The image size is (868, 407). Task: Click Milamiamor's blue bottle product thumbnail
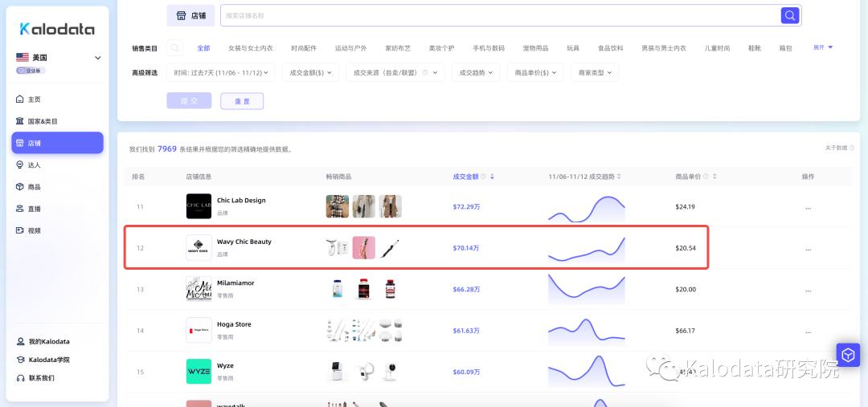pos(337,289)
